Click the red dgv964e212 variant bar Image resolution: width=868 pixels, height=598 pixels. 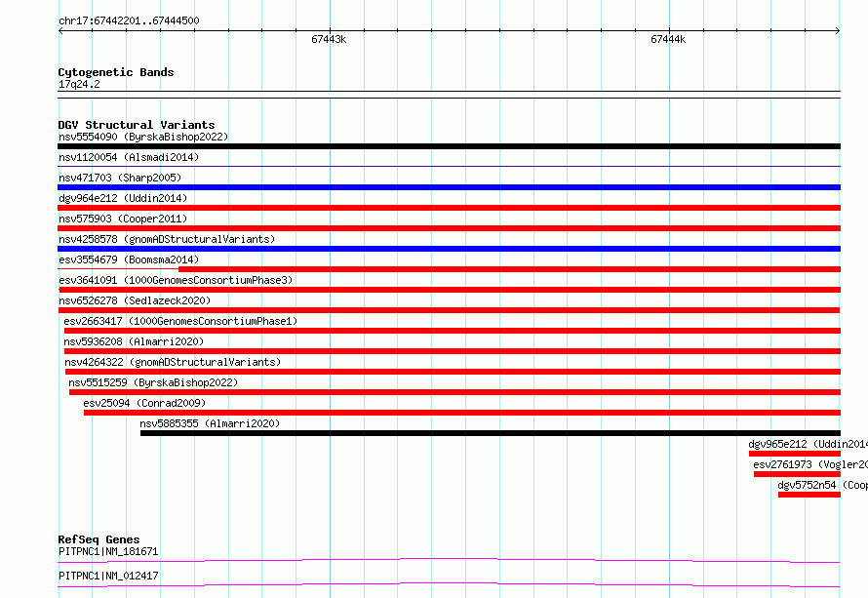(x=449, y=208)
